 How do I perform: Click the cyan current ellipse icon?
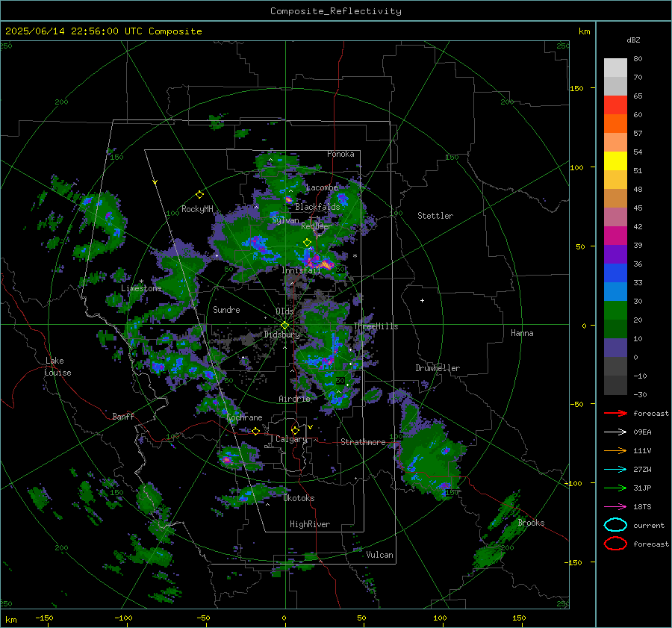(615, 525)
